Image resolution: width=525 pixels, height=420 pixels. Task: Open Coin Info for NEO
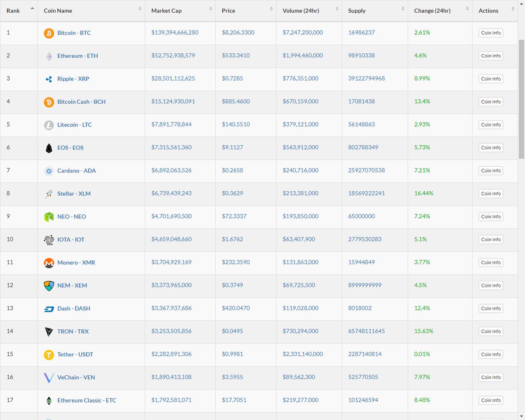491,217
